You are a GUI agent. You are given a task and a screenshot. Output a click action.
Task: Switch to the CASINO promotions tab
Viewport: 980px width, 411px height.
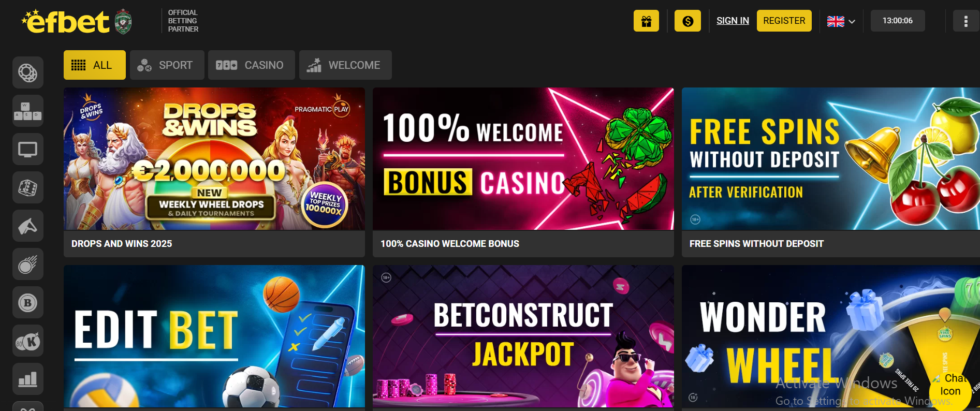pos(252,65)
